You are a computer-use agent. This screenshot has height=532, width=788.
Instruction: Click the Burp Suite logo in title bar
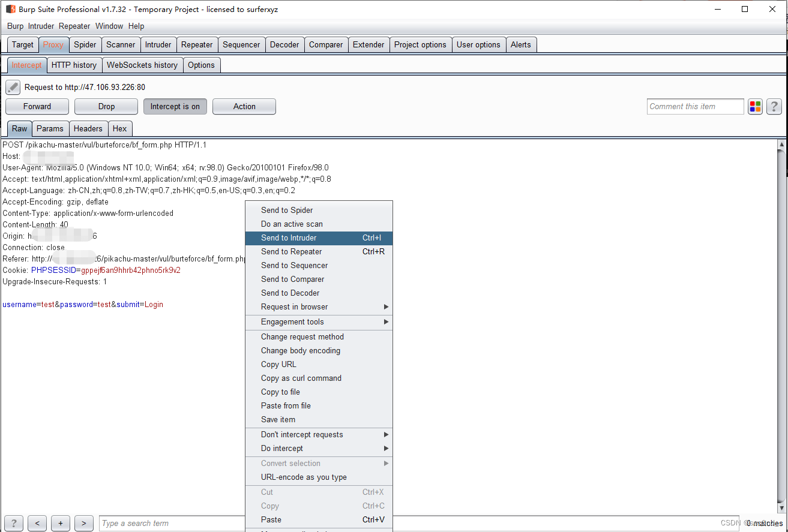(10, 9)
